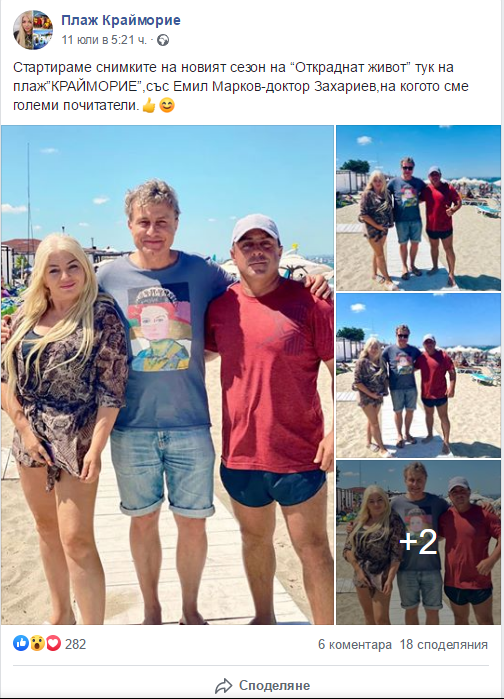Image resolution: width=504 pixels, height=699 pixels.
Task: Open the large main beach photo
Action: click(167, 375)
